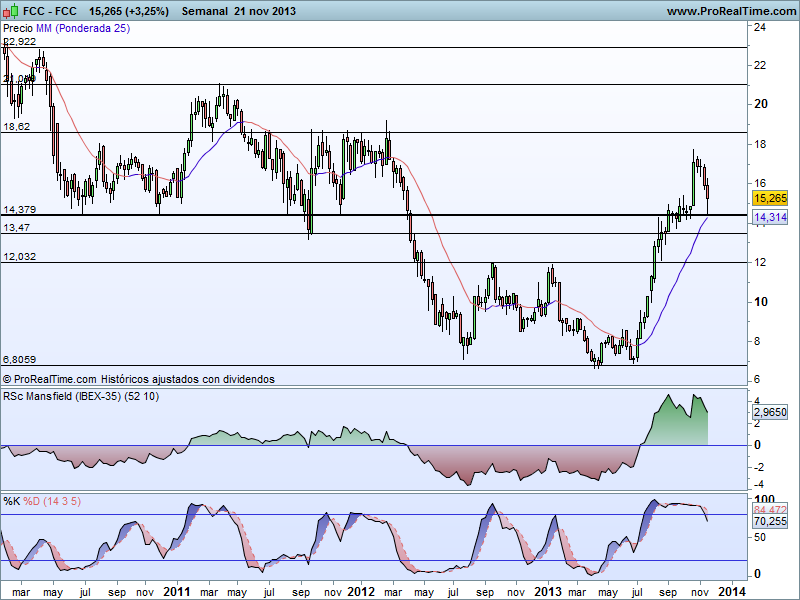This screenshot has height=600, width=800.
Task: Select the 18,62 horizontal resistance line label
Action: click(17, 127)
